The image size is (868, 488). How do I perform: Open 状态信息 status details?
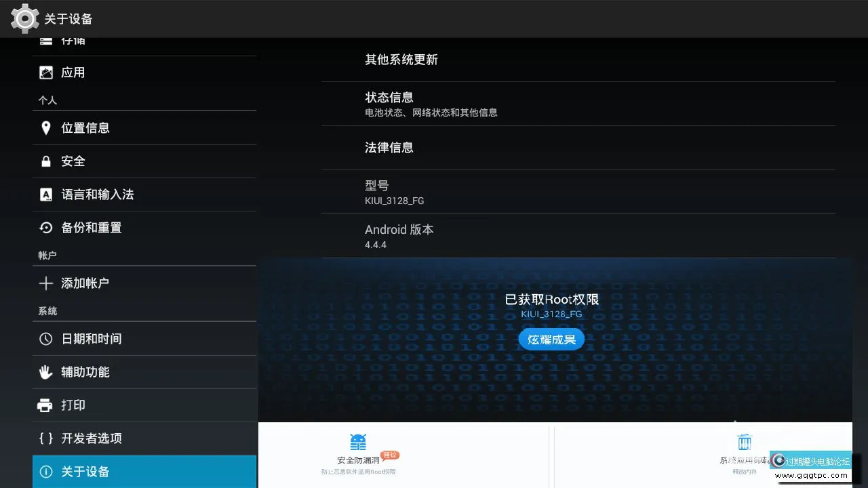578,104
